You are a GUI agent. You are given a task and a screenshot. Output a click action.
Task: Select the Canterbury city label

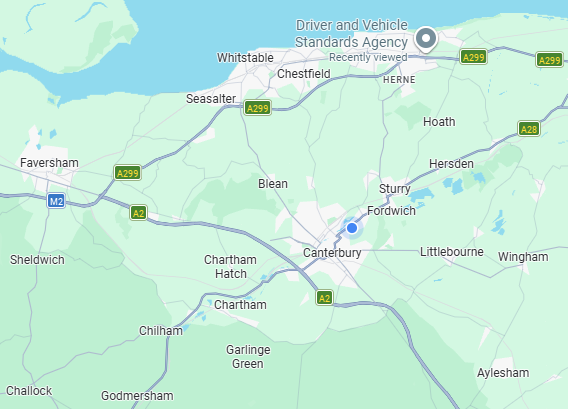tap(332, 253)
